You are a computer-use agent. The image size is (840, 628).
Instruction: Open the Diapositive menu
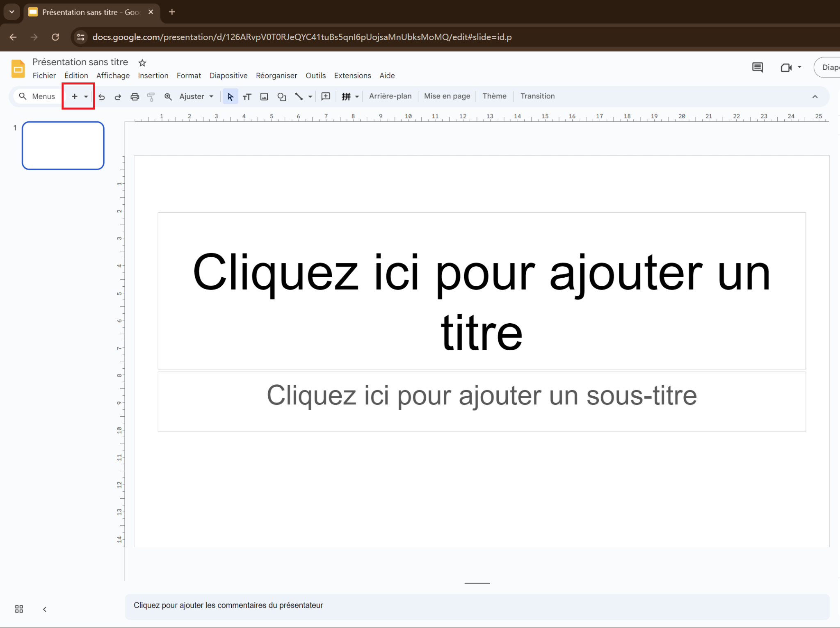228,75
